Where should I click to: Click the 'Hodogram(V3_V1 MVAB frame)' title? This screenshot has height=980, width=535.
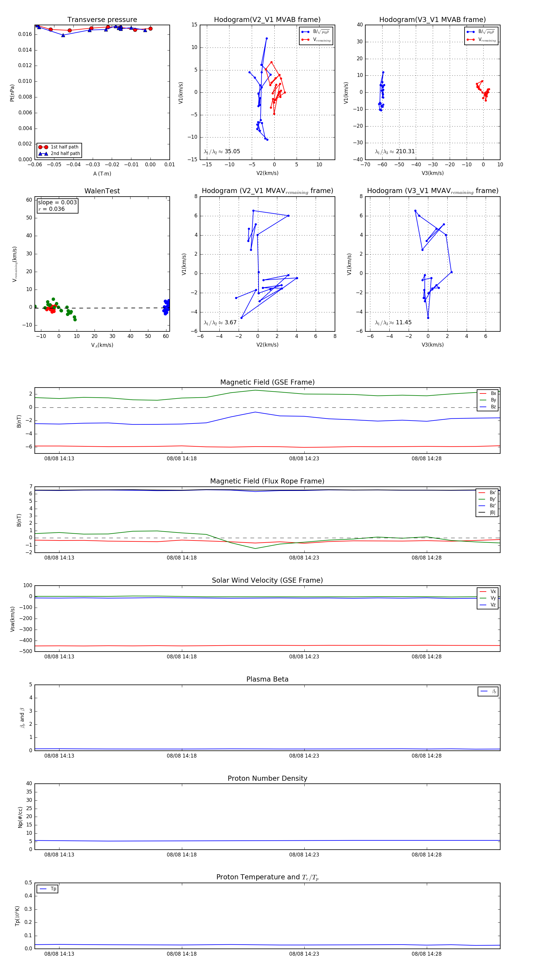pyautogui.click(x=432, y=20)
